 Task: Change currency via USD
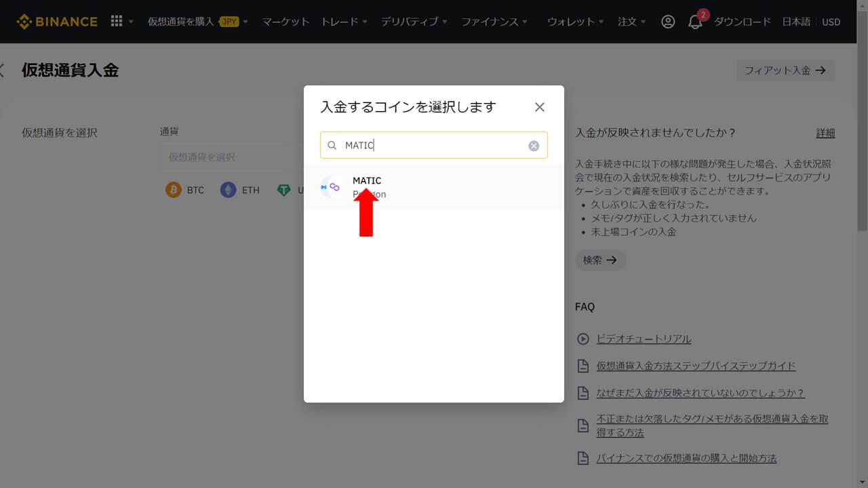click(831, 22)
